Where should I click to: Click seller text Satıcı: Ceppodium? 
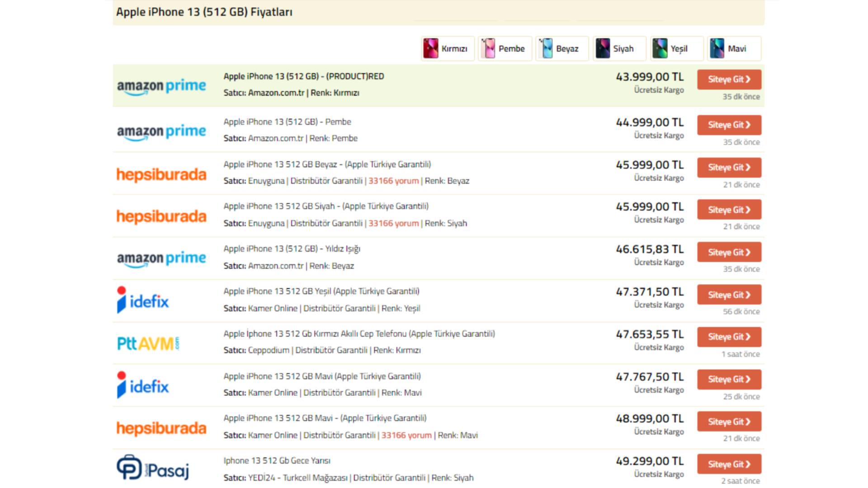[x=256, y=351]
